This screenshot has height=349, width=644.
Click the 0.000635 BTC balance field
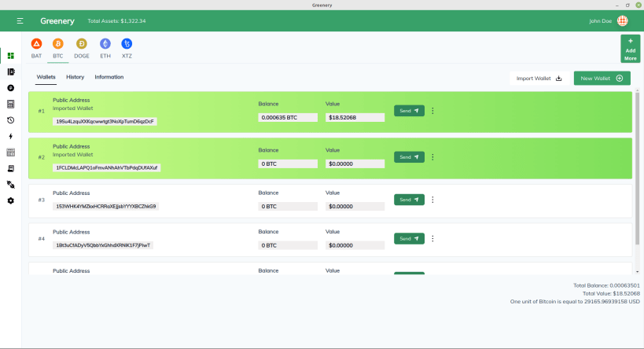point(288,117)
